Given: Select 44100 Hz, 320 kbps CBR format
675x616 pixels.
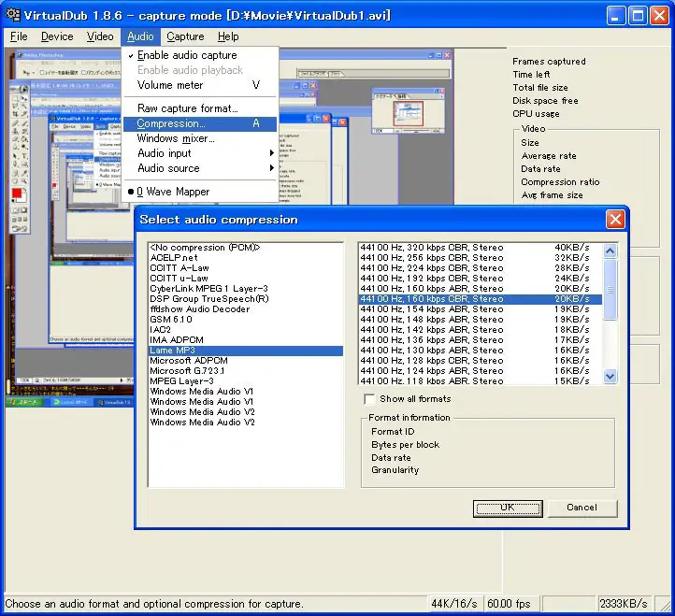Looking at the screenshot, I should pos(432,248).
